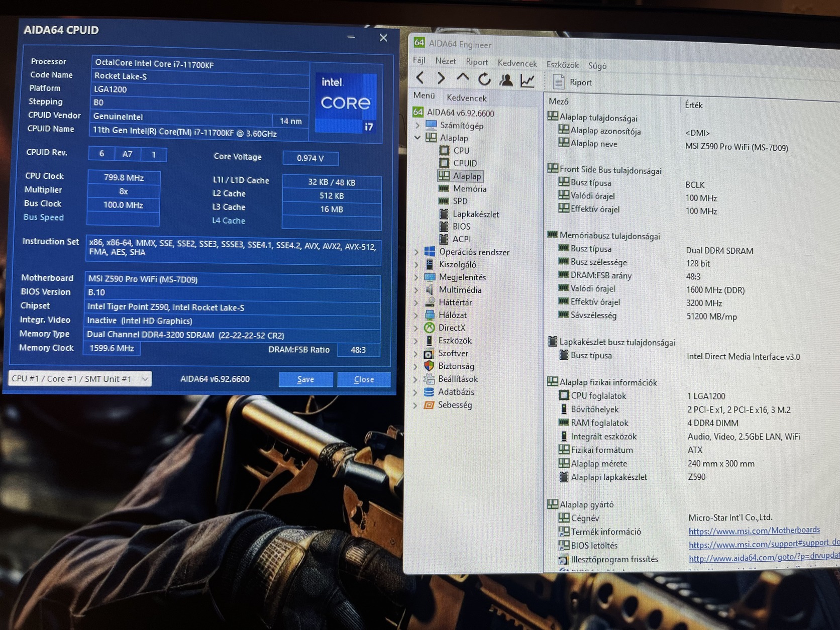Click the Hálózat network icon
This screenshot has height=630, width=840.
click(x=430, y=315)
